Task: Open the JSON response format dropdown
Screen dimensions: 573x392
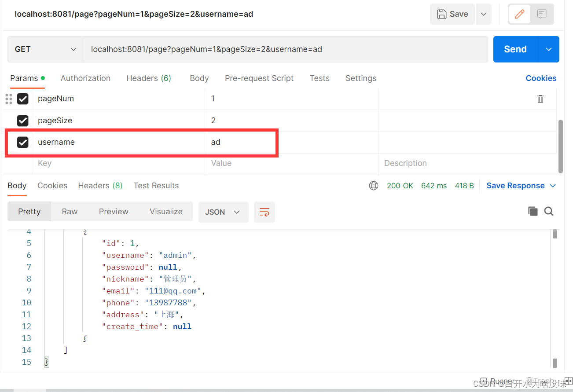Action: tap(223, 212)
